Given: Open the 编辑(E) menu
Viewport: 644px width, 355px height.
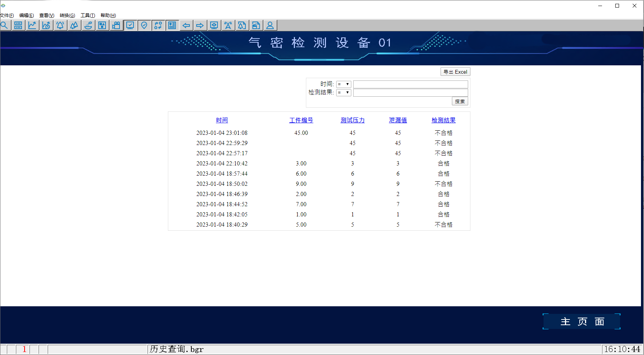Looking at the screenshot, I should [26, 15].
